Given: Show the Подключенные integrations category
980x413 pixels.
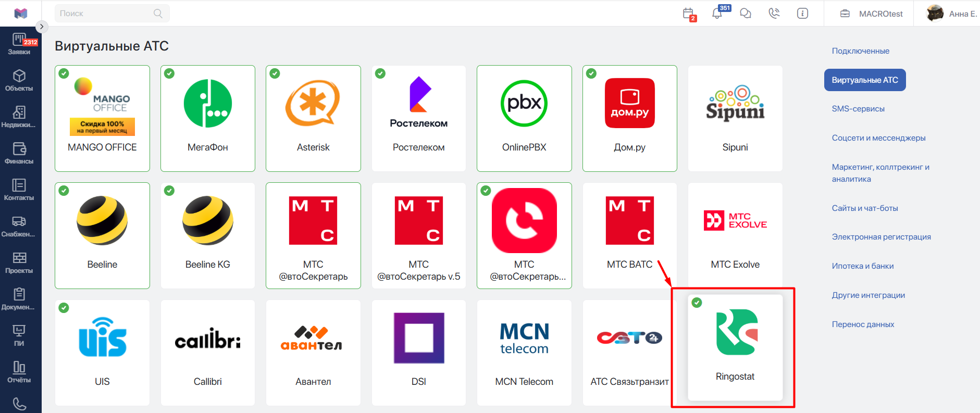Looking at the screenshot, I should point(861,51).
